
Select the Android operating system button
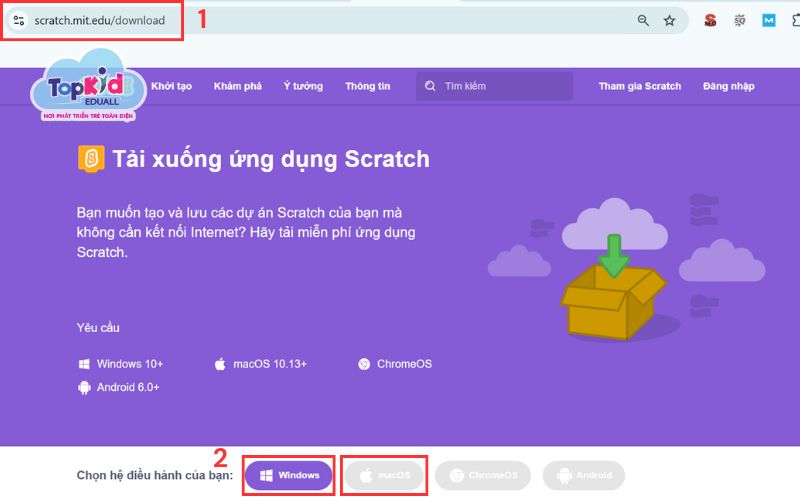(x=584, y=476)
